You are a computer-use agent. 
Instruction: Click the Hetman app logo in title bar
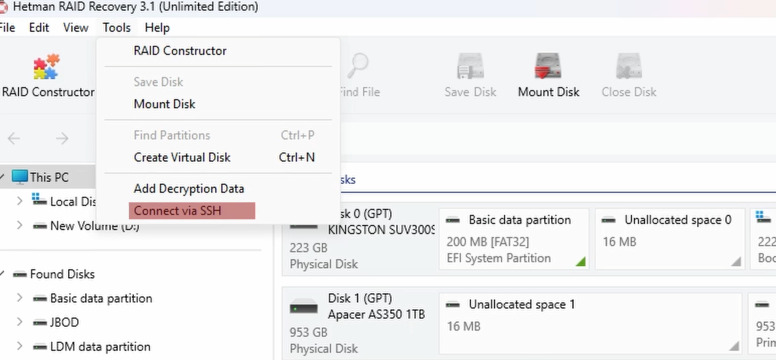pyautogui.click(x=3, y=7)
